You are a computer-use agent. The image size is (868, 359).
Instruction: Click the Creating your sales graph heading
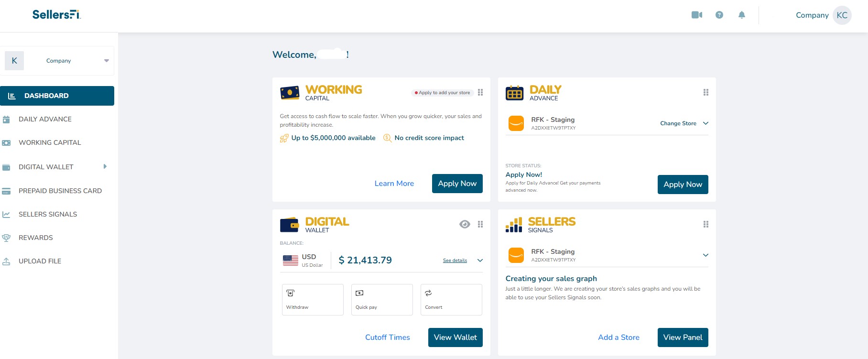tap(551, 279)
